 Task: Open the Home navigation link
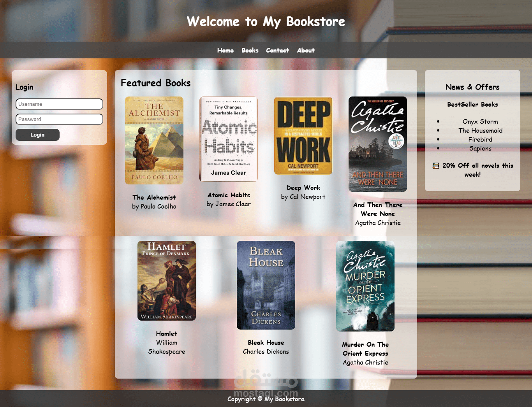click(225, 50)
